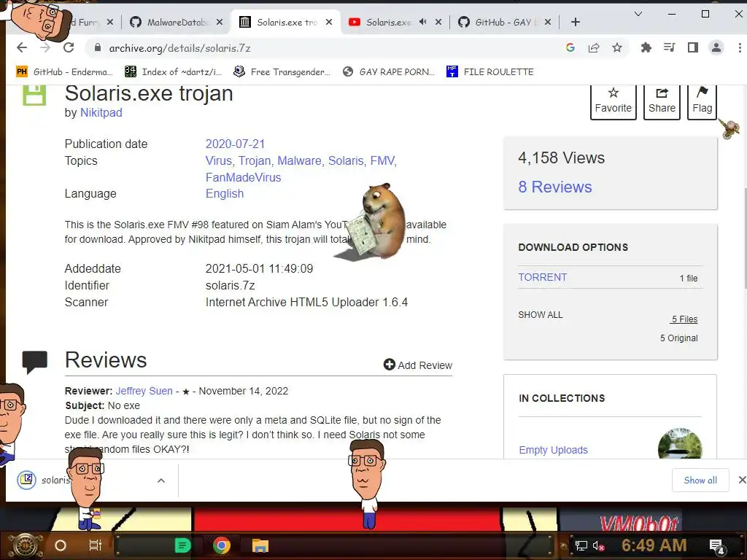Click the browser forward arrow
The height and width of the screenshot is (560, 747).
45,47
